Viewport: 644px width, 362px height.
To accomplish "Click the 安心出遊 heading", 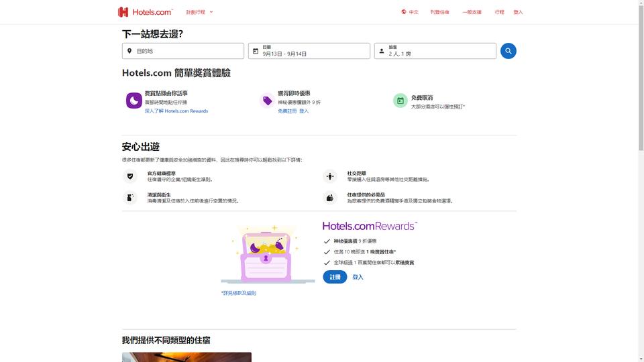I will tap(140, 147).
